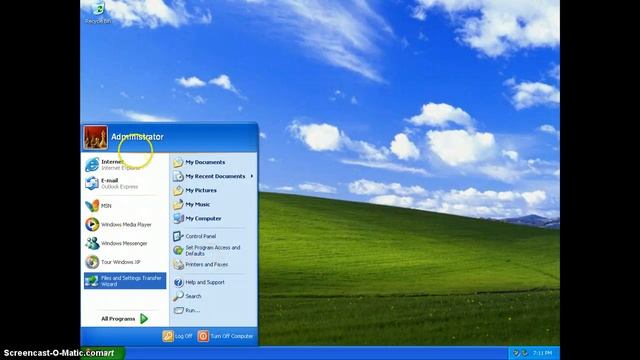
Task: Click the Printers and Faxes icon
Action: coord(178,264)
